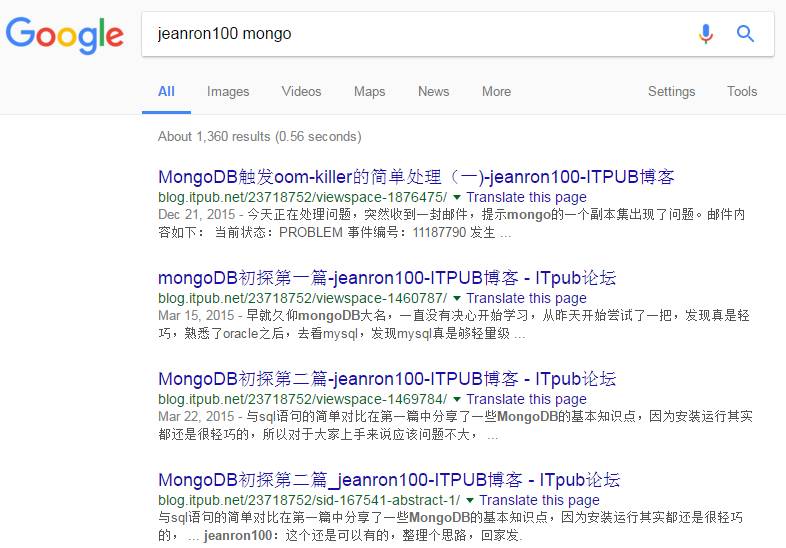Translate the viewspace-1469784 result page
The height and width of the screenshot is (548, 786).
[x=526, y=399]
